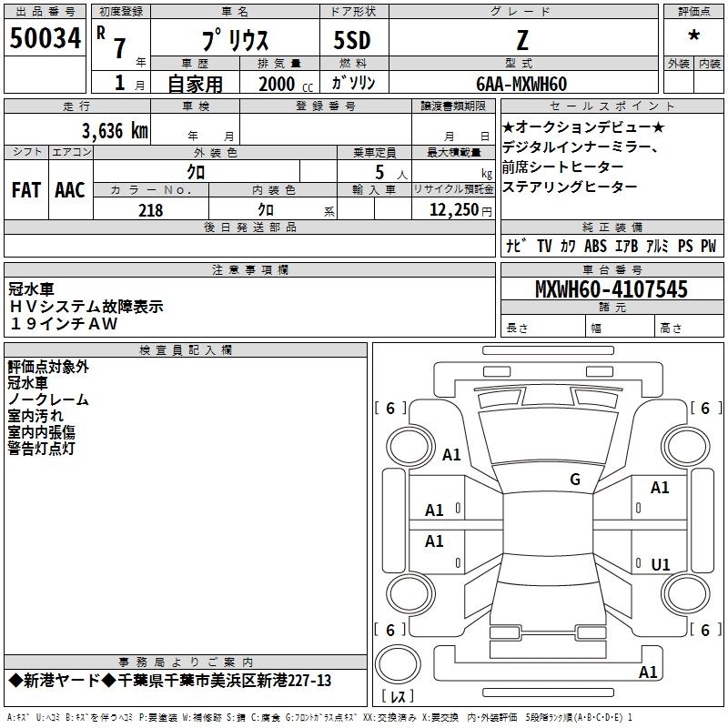
Task: Click the TV equipment label
Action: pos(544,246)
